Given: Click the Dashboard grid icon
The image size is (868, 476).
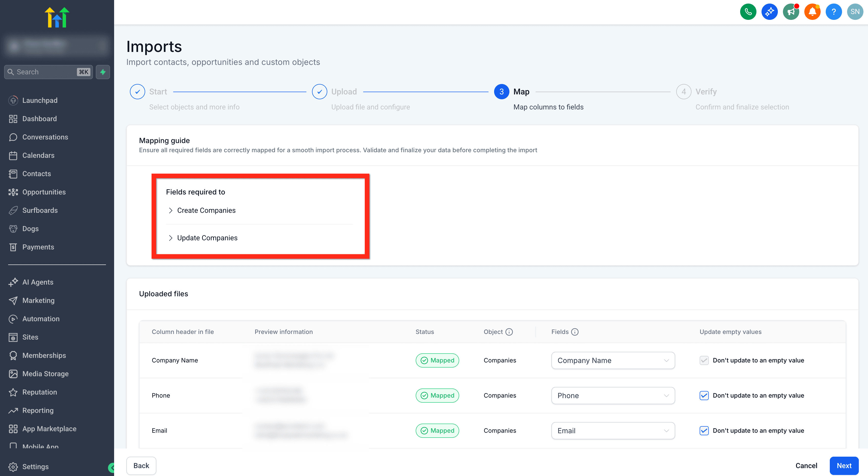Looking at the screenshot, I should [13, 119].
